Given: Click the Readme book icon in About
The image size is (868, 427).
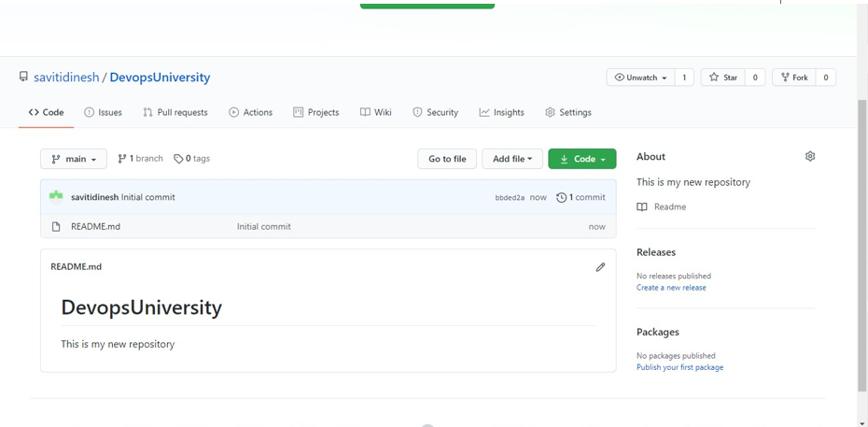Looking at the screenshot, I should (x=642, y=207).
